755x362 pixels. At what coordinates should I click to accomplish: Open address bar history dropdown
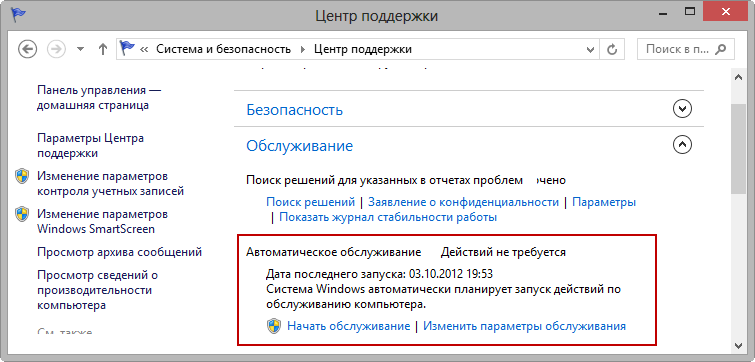pyautogui.click(x=590, y=49)
